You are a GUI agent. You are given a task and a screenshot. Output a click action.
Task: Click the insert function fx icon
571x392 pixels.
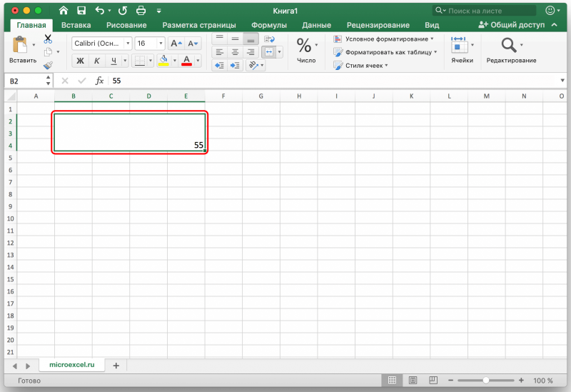coord(99,81)
